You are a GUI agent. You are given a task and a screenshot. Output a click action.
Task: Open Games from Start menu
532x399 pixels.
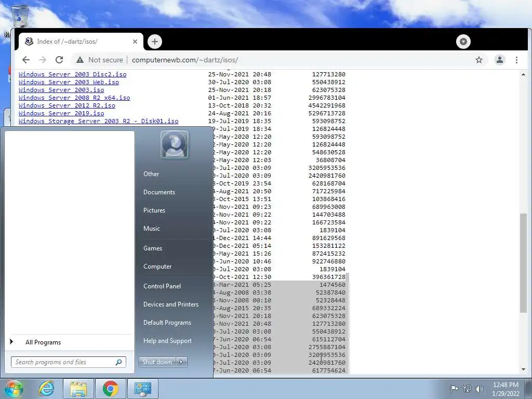point(153,248)
